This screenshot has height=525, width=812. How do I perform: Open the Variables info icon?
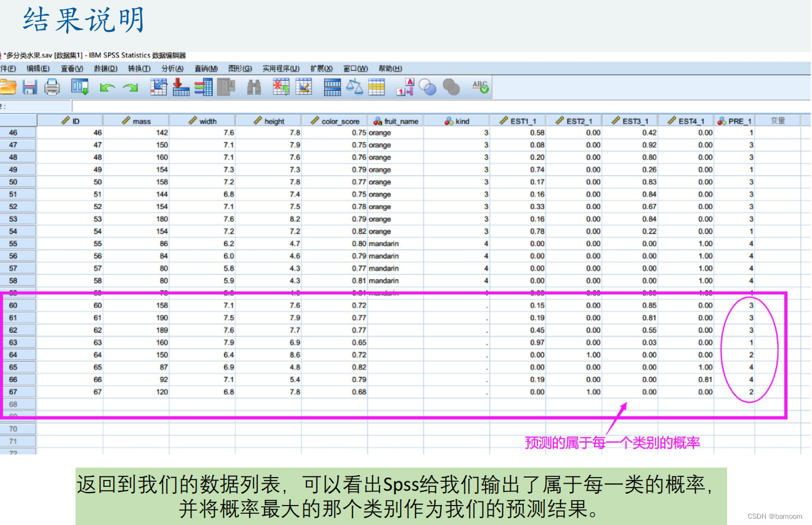[x=203, y=87]
